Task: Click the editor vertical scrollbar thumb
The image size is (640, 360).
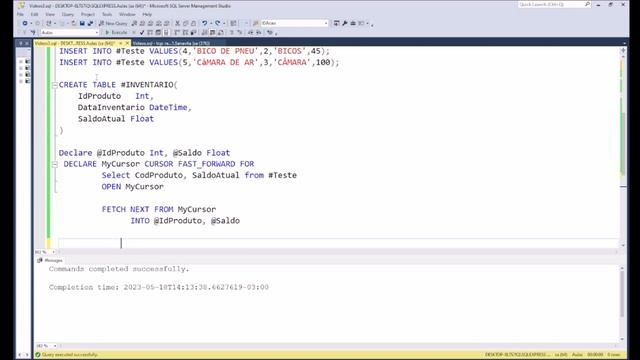Action: (x=623, y=143)
